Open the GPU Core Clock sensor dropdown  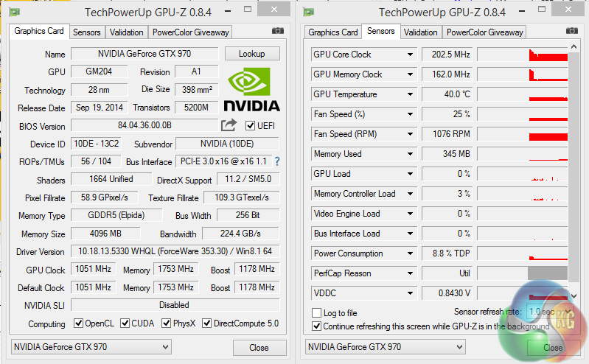411,55
